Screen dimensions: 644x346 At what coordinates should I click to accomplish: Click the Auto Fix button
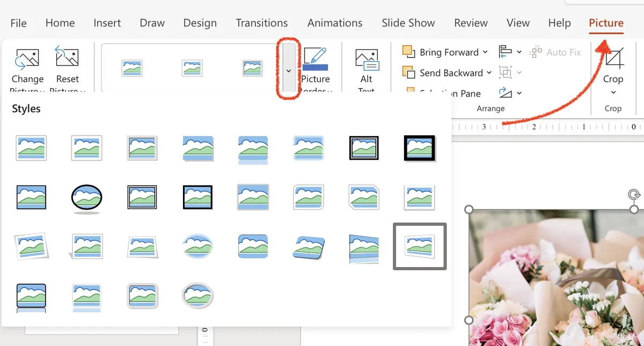tap(555, 52)
